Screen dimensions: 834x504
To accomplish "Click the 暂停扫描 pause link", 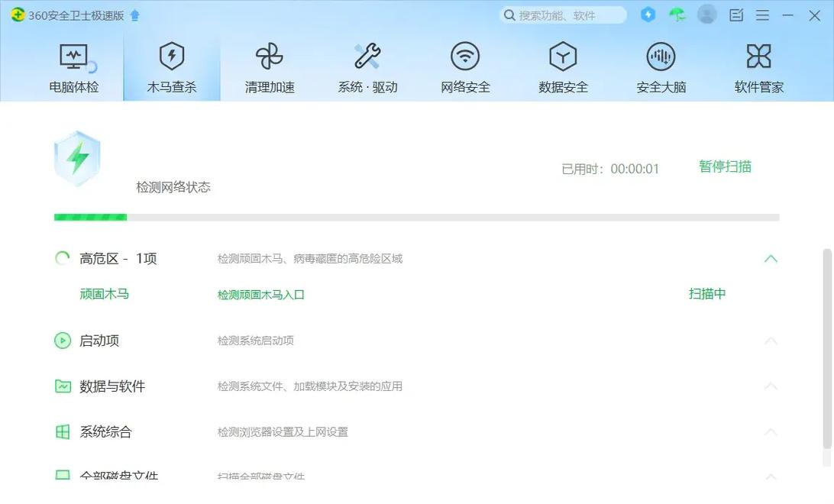I will click(x=724, y=166).
